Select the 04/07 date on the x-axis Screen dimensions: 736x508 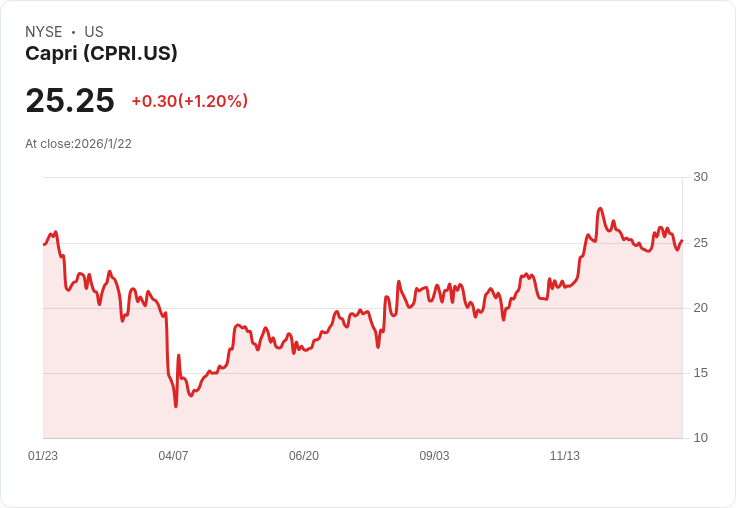(173, 456)
